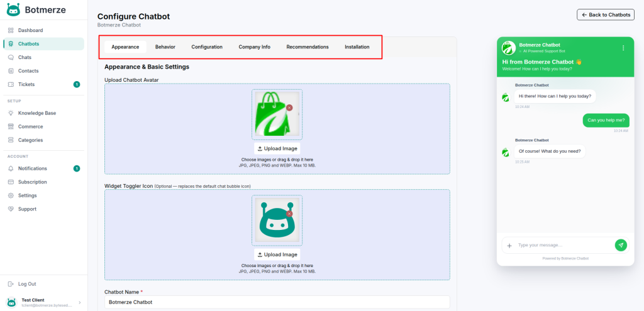
Task: Remove the widget toggler icon image
Action: pos(289,214)
